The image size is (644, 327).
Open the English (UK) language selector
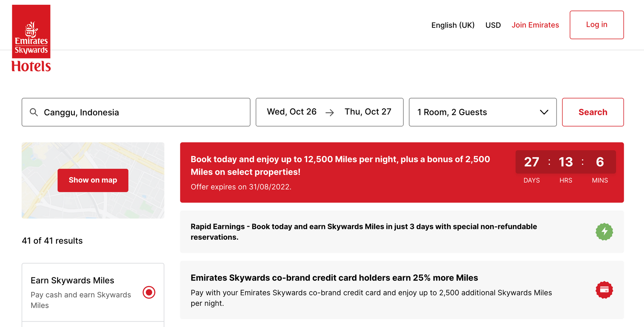[x=453, y=25]
